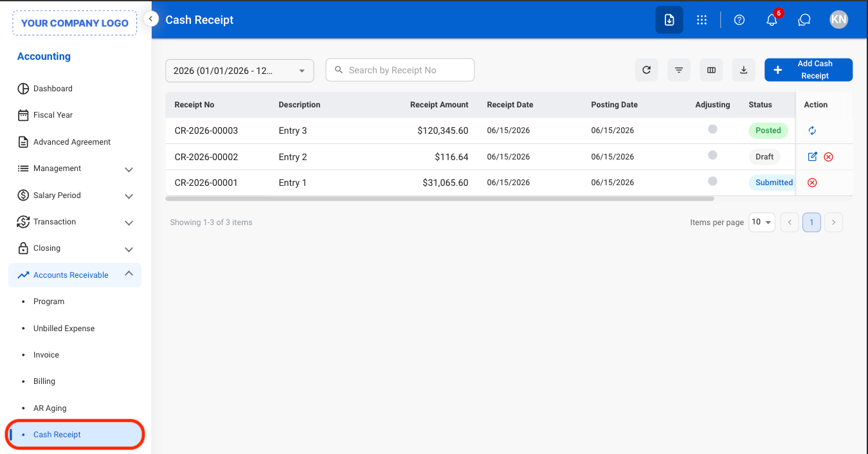Refresh the cash receipt list

point(646,70)
